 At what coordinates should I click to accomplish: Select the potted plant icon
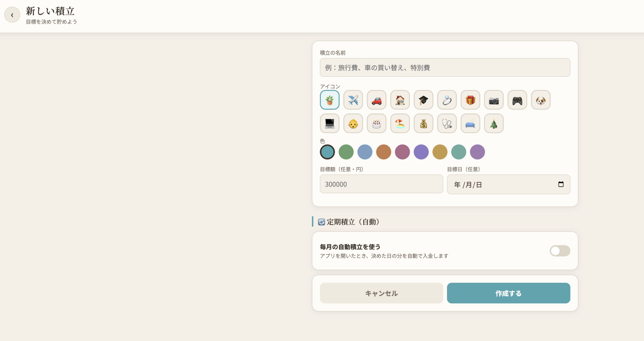(330, 100)
